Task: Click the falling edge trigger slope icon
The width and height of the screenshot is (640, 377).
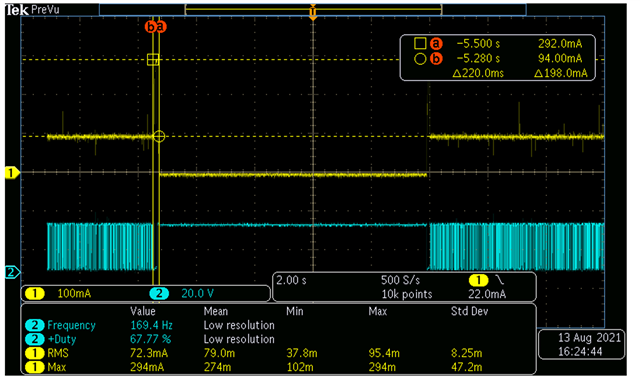Action: pyautogui.click(x=500, y=280)
